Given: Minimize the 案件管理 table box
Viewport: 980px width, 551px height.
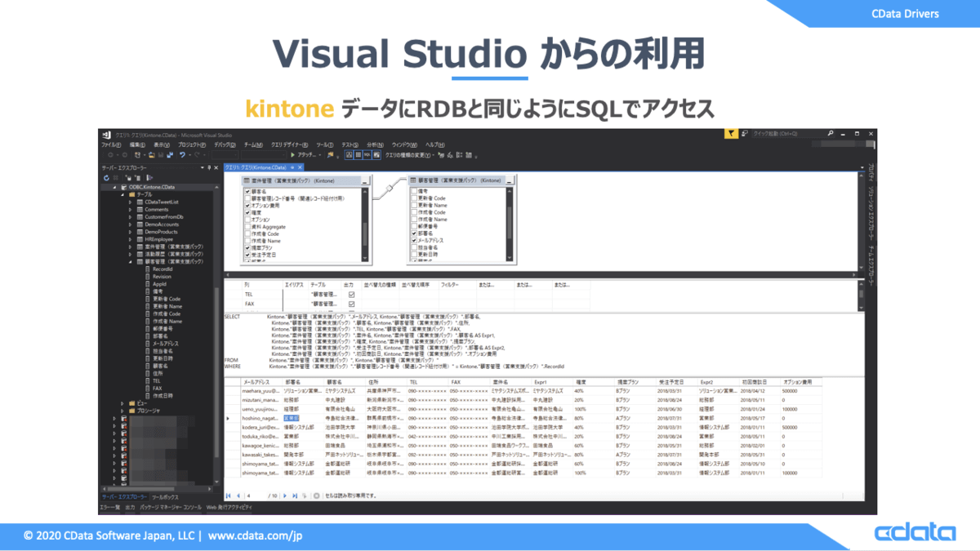Looking at the screenshot, I should [366, 180].
